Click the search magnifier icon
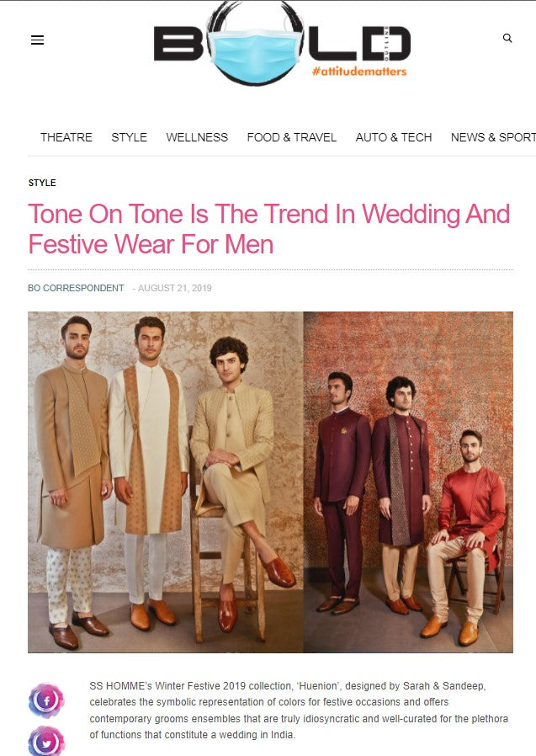This screenshot has height=756, width=536. pos(507,38)
